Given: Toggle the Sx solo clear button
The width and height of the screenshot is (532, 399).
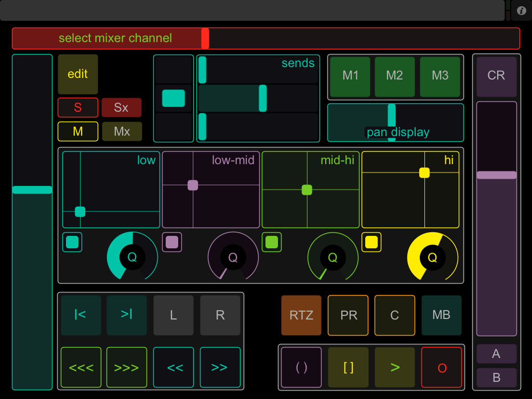Looking at the screenshot, I should click(122, 107).
